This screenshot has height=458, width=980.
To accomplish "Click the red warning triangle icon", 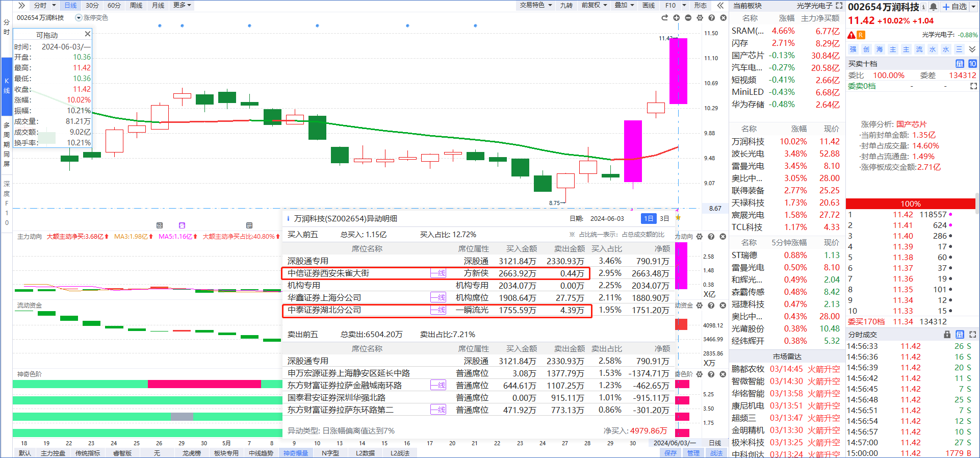I will pos(851,35).
